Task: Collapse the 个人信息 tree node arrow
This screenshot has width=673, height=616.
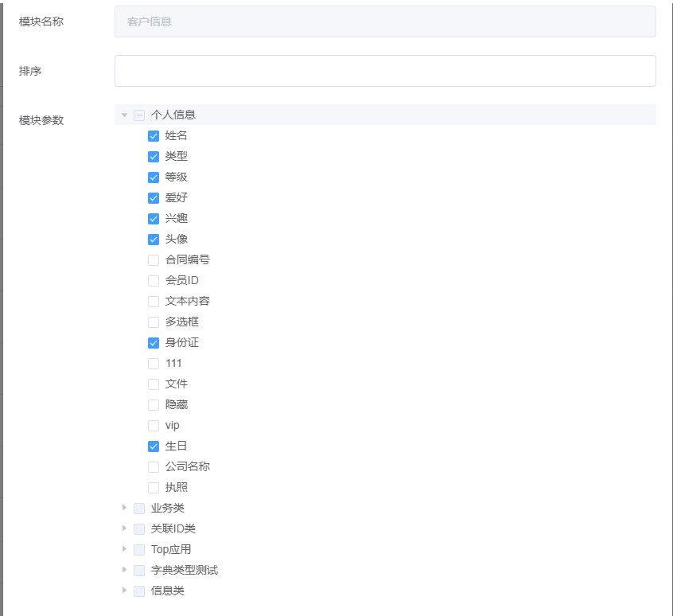Action: (124, 115)
